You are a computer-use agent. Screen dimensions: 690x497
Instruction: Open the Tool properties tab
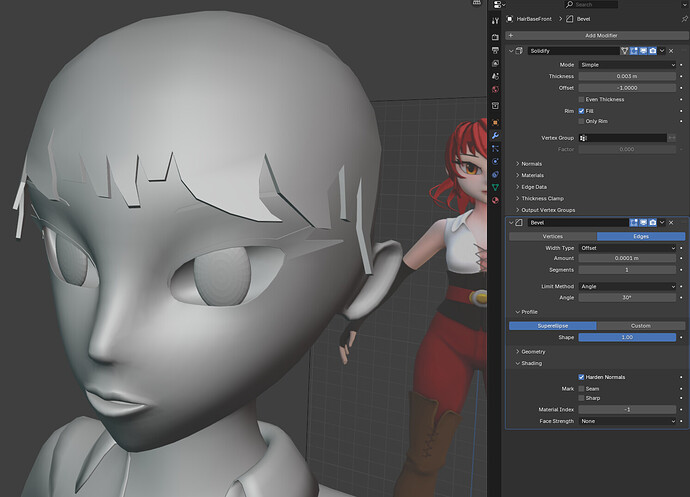(x=495, y=21)
